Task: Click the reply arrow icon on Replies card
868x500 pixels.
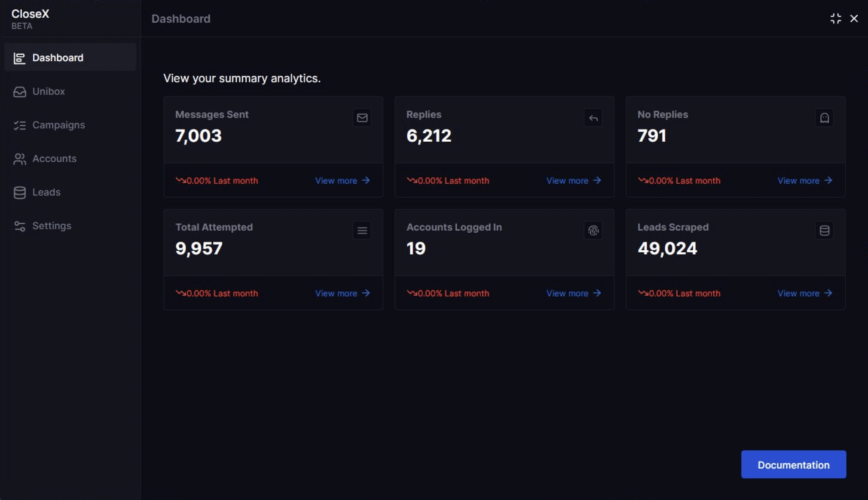Action: coord(593,118)
